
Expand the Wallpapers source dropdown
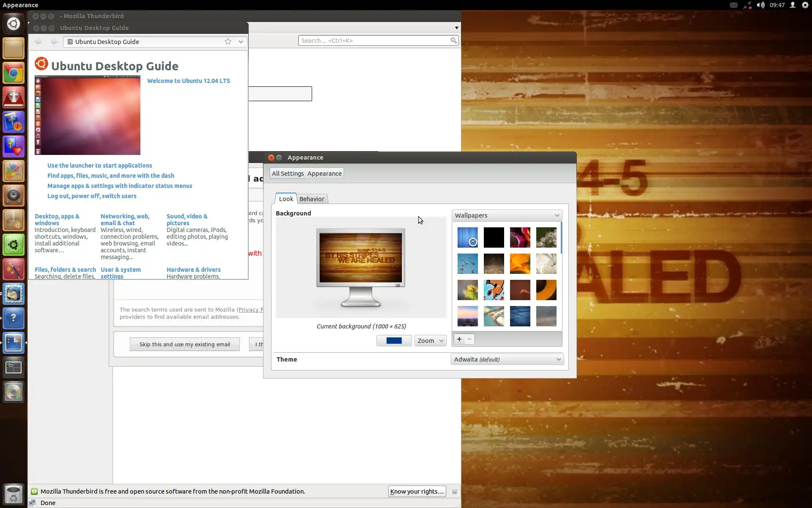tap(507, 215)
